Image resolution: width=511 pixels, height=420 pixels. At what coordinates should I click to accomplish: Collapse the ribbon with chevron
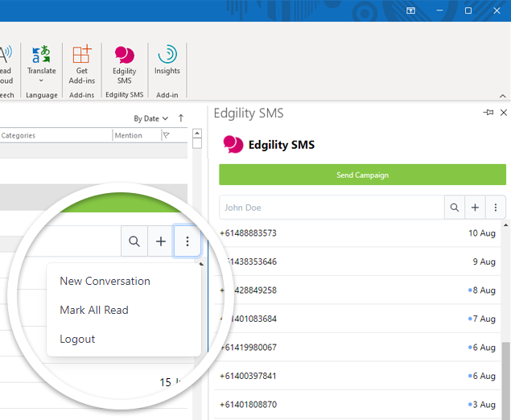502,96
